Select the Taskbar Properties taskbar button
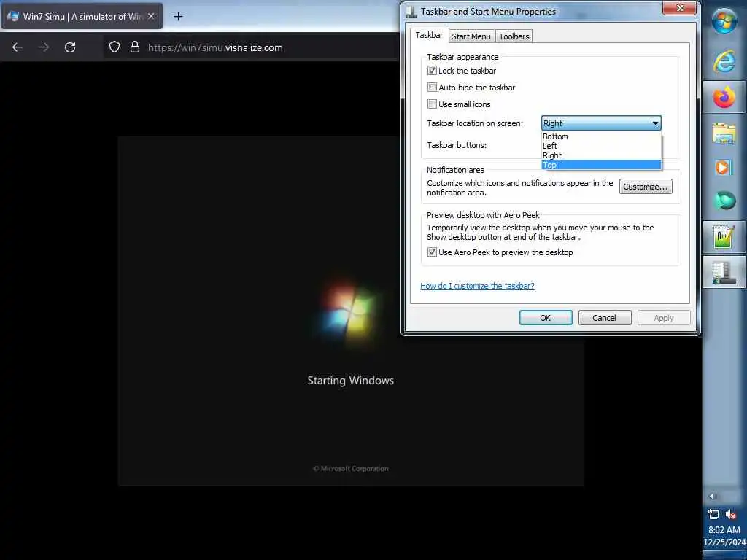The width and height of the screenshot is (747, 560). [724, 273]
